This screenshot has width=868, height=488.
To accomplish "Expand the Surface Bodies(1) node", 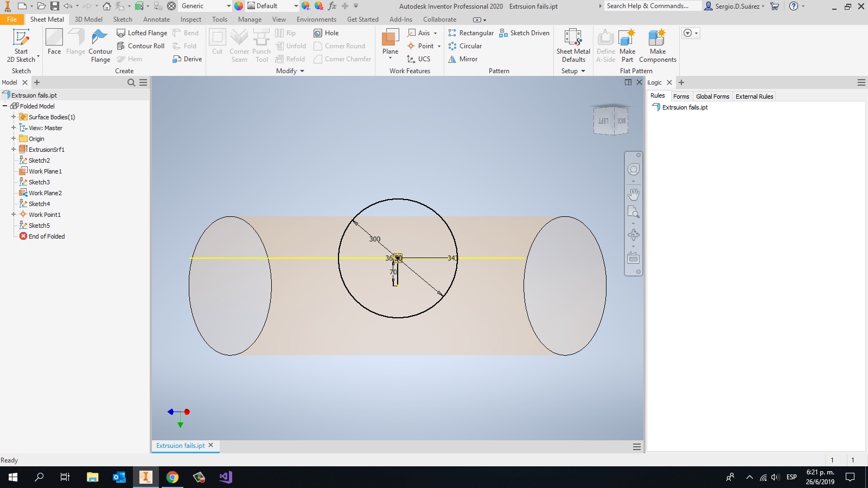I will click(x=14, y=117).
